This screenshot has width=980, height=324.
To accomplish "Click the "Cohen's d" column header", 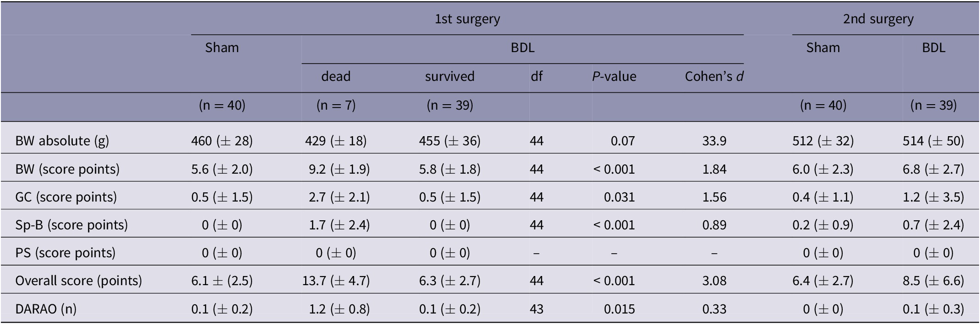I will tap(714, 76).
